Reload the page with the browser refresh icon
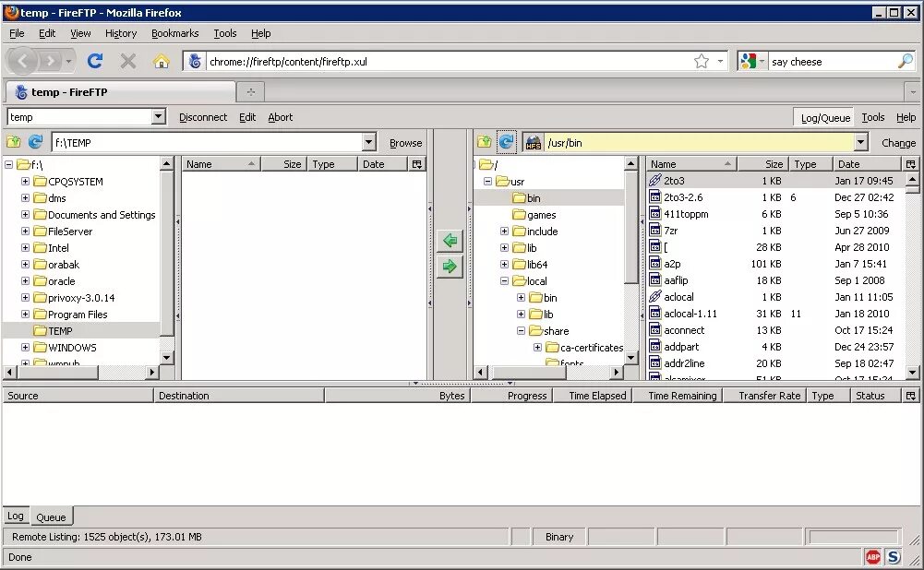Viewport: 924px width, 570px height. pos(95,61)
